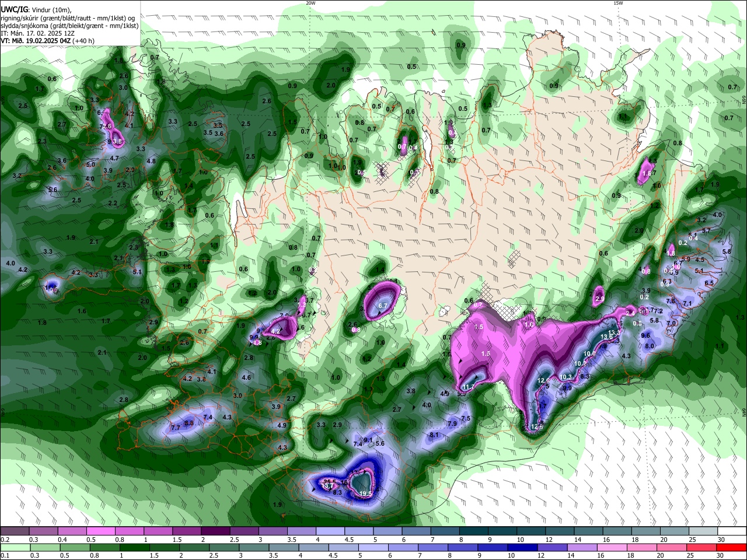
Task: Click the lavender 14 swatch in lower legend row
Action: click(582, 548)
